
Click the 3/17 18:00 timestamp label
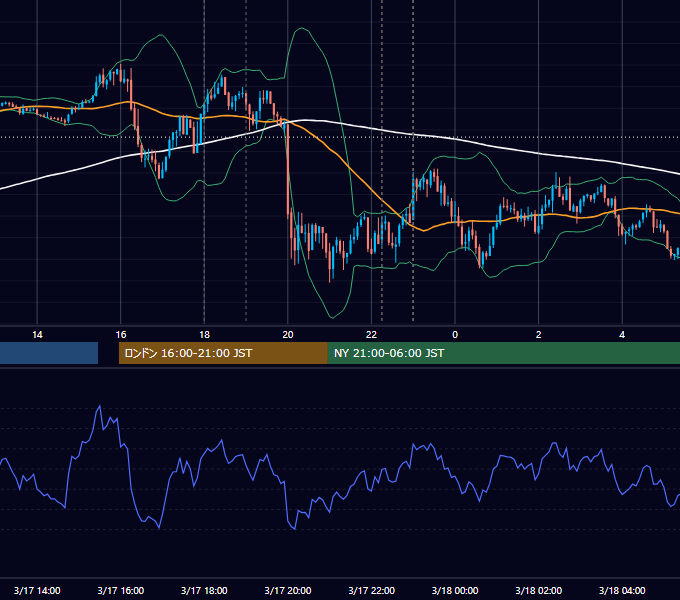pyautogui.click(x=204, y=590)
